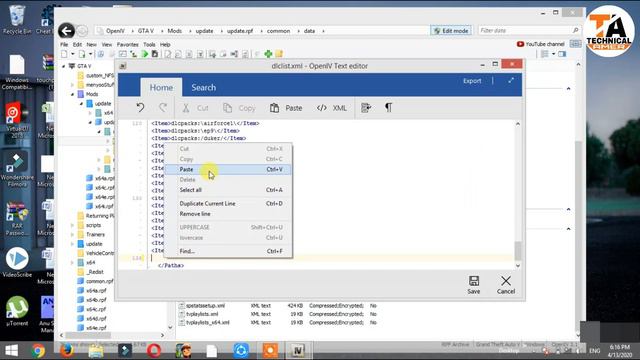Screen dimensions: 640x360
Task: Choose Duplicate Current Line in context menu
Action: (229, 203)
